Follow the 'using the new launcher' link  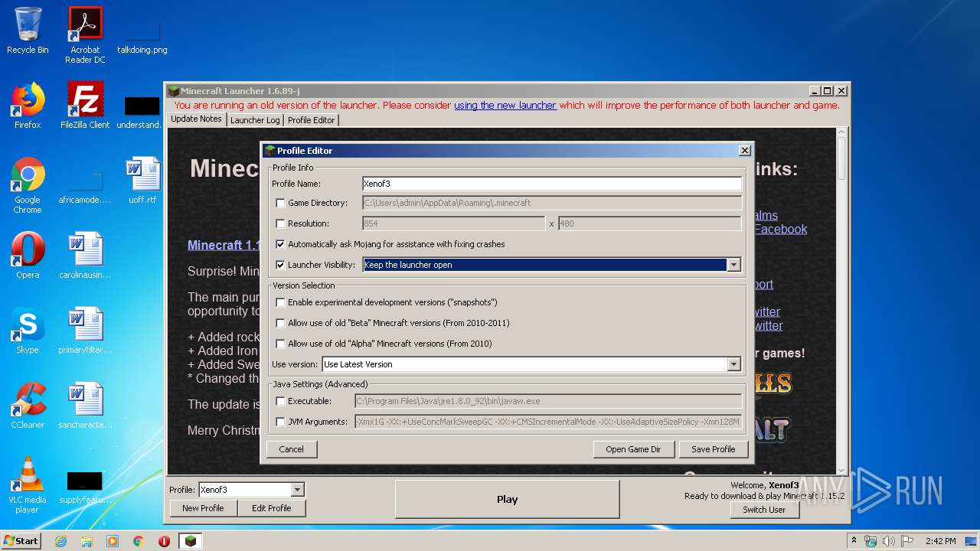[x=505, y=106]
